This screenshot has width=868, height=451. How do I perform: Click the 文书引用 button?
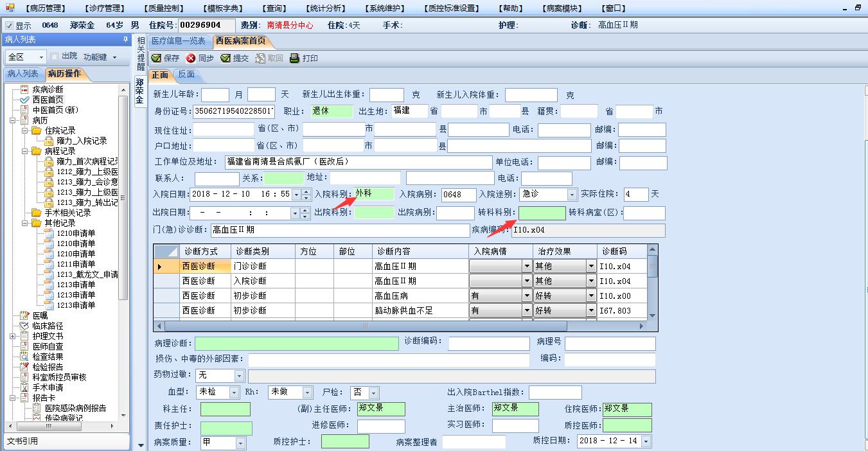[66, 441]
